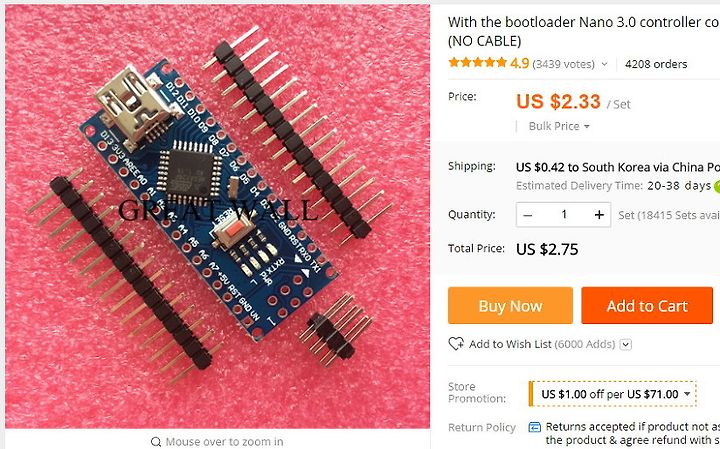This screenshot has height=449, width=720.
Task: Click the product title text
Action: [584, 31]
